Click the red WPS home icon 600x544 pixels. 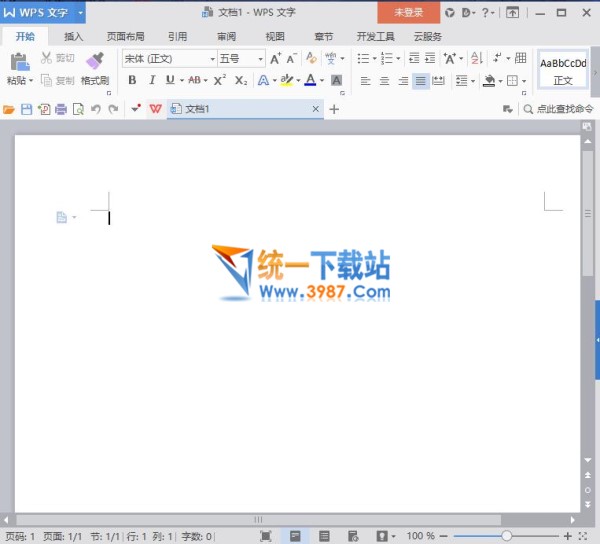coord(155,109)
